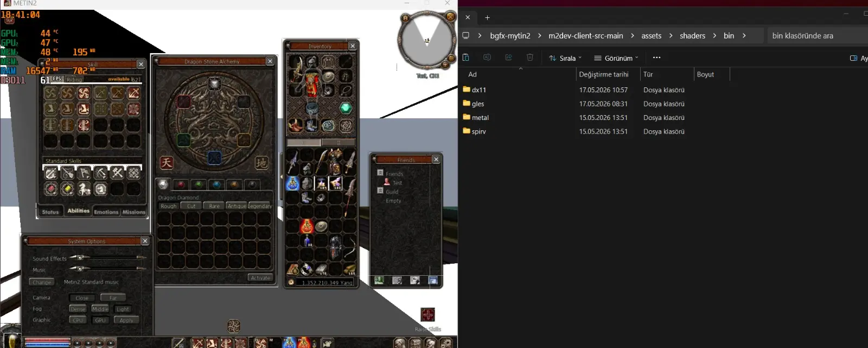
Task: Click the Apply button in System Options
Action: tap(126, 320)
